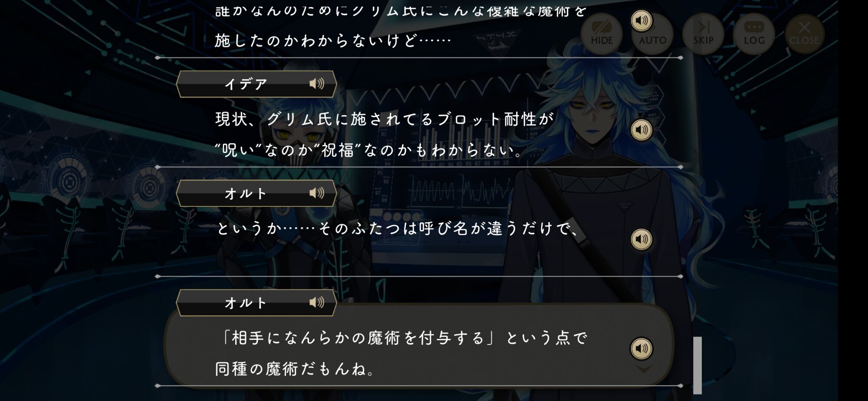This screenshot has height=401, width=868.
Task: Replay voice for topmost partially visible line
Action: click(641, 20)
